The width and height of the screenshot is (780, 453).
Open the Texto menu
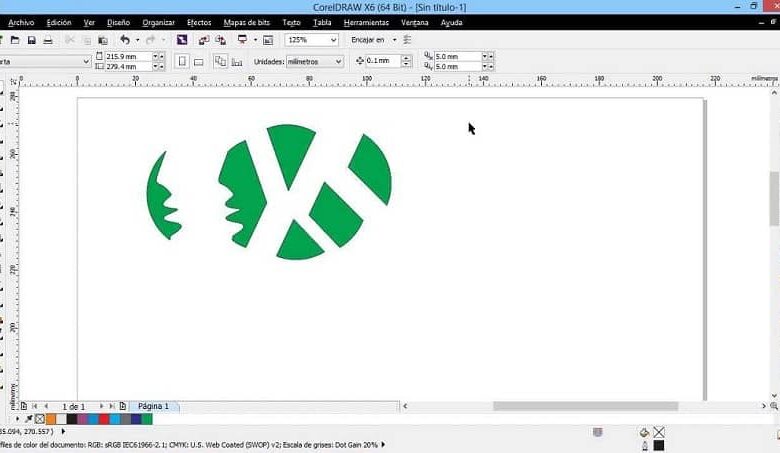pos(292,22)
